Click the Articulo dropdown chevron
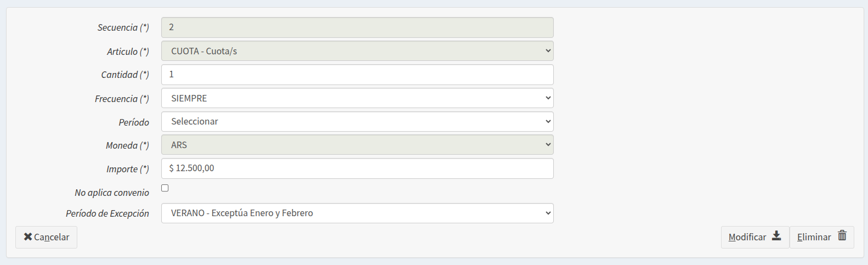 (x=548, y=51)
